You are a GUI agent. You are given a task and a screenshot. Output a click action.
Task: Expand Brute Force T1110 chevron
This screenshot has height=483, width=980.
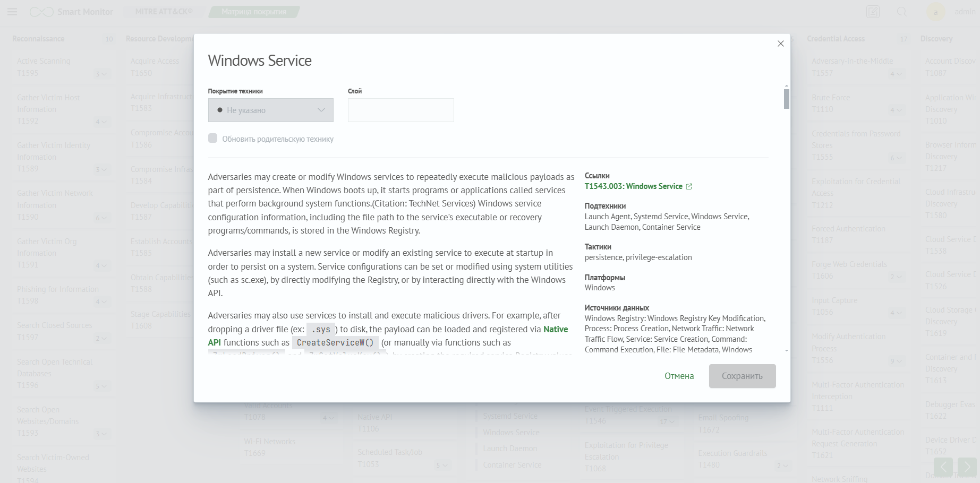[896, 110]
